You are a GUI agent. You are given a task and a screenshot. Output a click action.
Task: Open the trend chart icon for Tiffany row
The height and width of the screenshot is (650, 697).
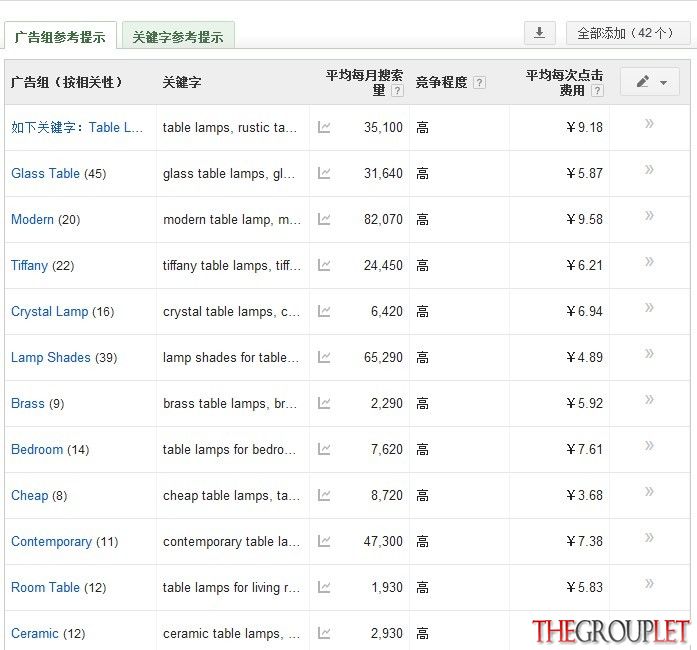tap(324, 265)
